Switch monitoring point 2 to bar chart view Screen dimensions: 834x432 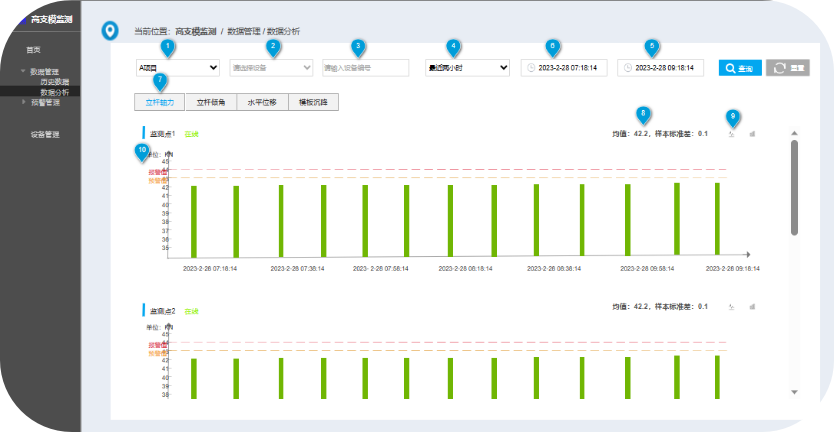coord(752,307)
